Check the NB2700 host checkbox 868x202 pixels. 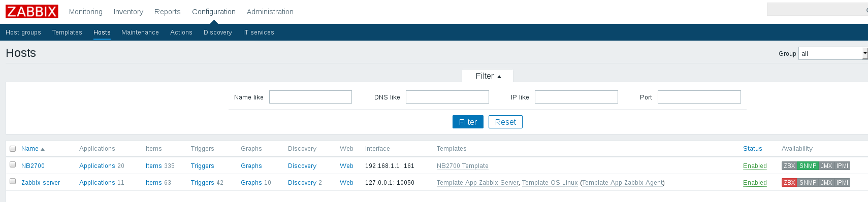point(13,164)
